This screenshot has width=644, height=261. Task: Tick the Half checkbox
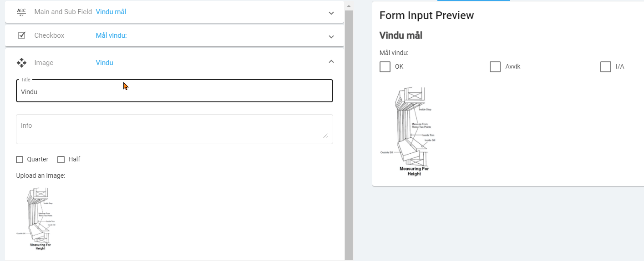[x=61, y=160]
